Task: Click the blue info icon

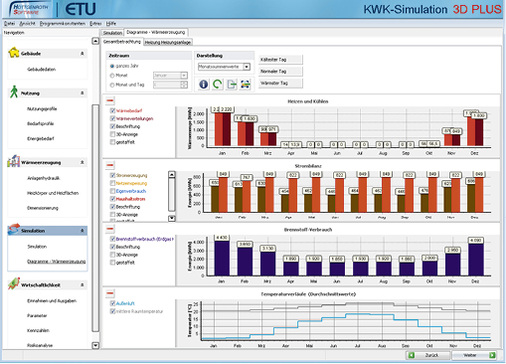Action: point(203,84)
